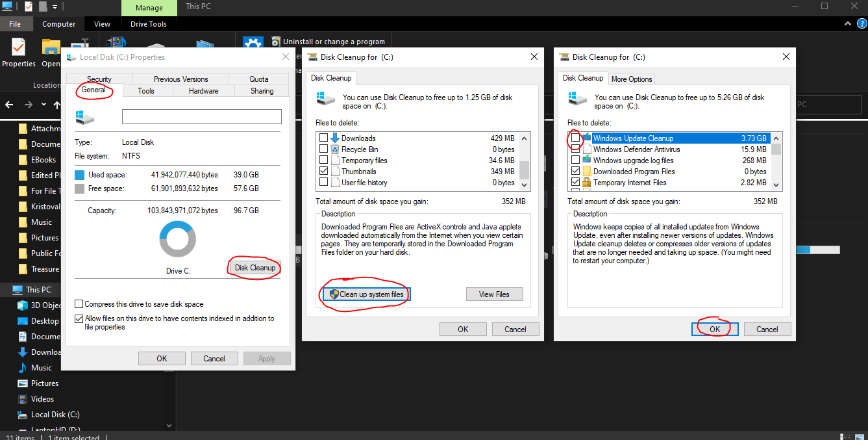Image resolution: width=868 pixels, height=440 pixels.
Task: Check Compress this drive to save disk space
Action: (x=79, y=303)
